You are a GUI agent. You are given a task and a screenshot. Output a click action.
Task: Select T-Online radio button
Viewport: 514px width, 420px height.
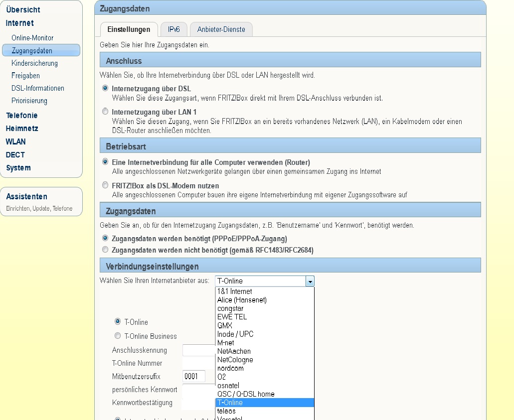click(x=118, y=321)
